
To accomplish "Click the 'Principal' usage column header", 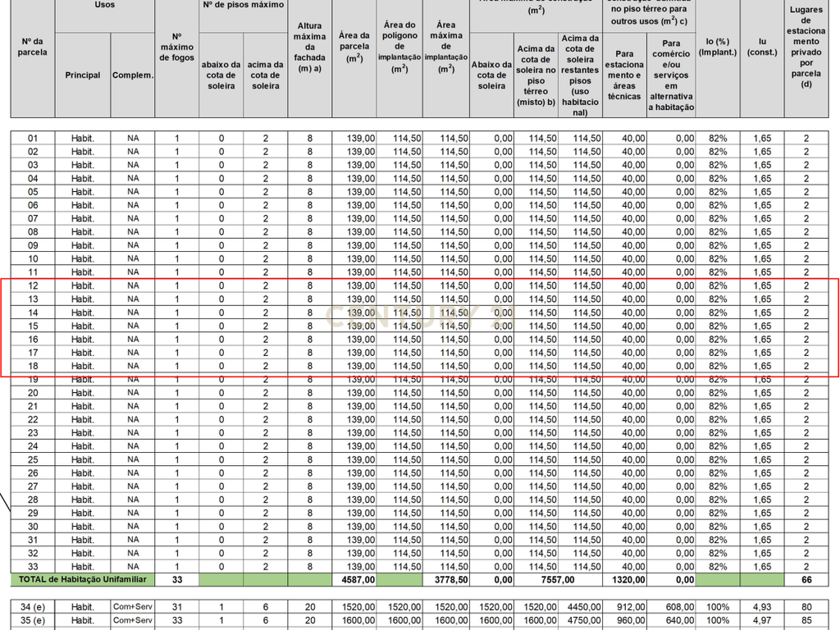I will pos(83,75).
